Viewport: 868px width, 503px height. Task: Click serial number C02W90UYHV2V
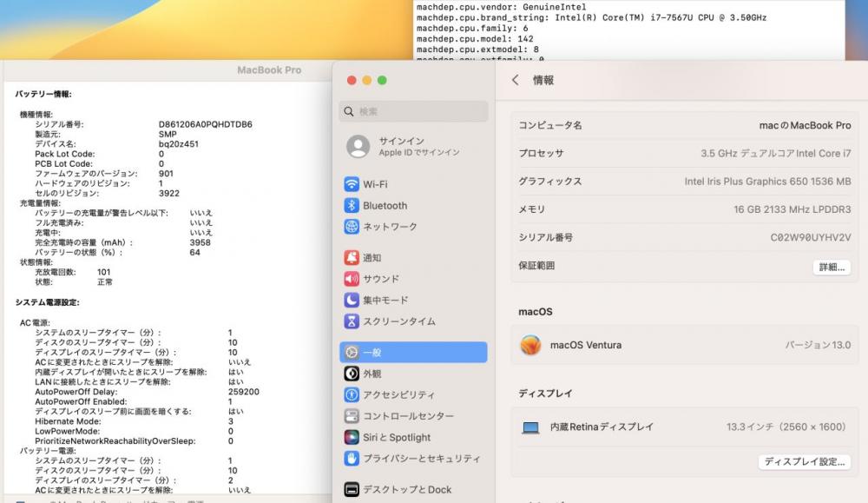click(x=811, y=237)
